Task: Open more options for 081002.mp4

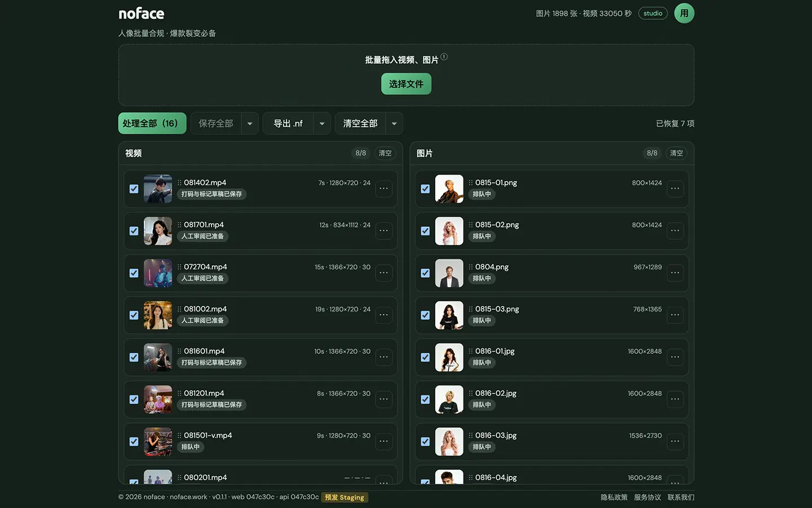Action: [x=383, y=315]
